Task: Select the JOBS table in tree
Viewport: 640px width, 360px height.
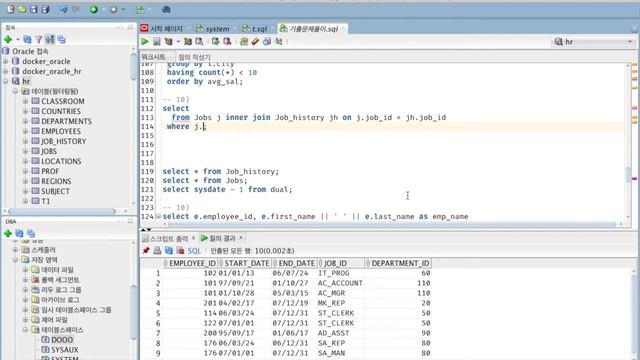Action: (49, 151)
